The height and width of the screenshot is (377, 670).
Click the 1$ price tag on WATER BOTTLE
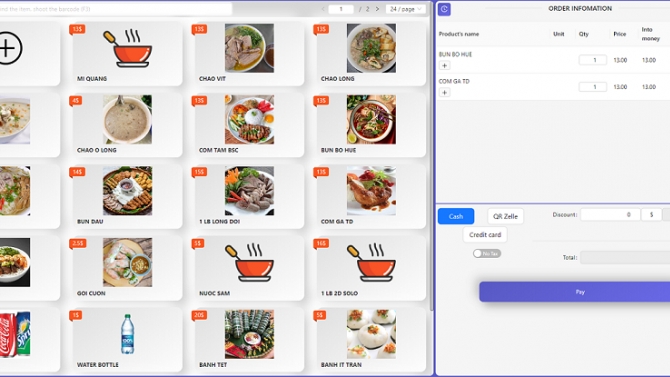tap(75, 315)
